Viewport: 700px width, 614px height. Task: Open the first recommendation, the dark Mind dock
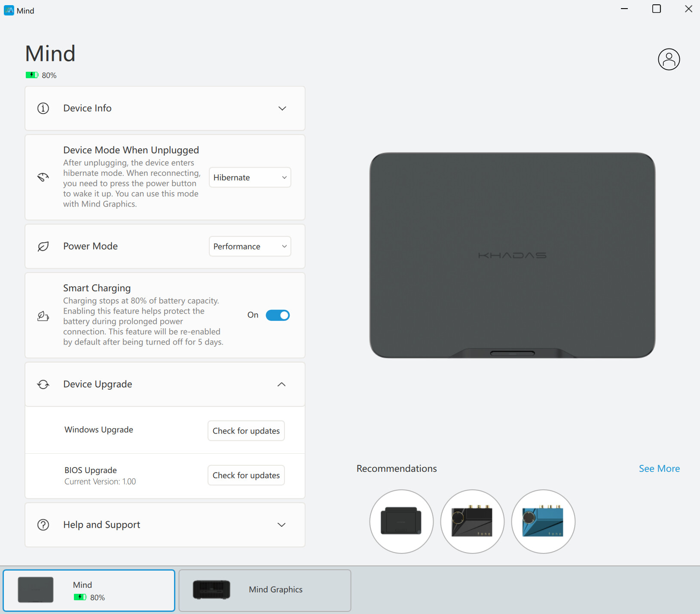pos(401,522)
